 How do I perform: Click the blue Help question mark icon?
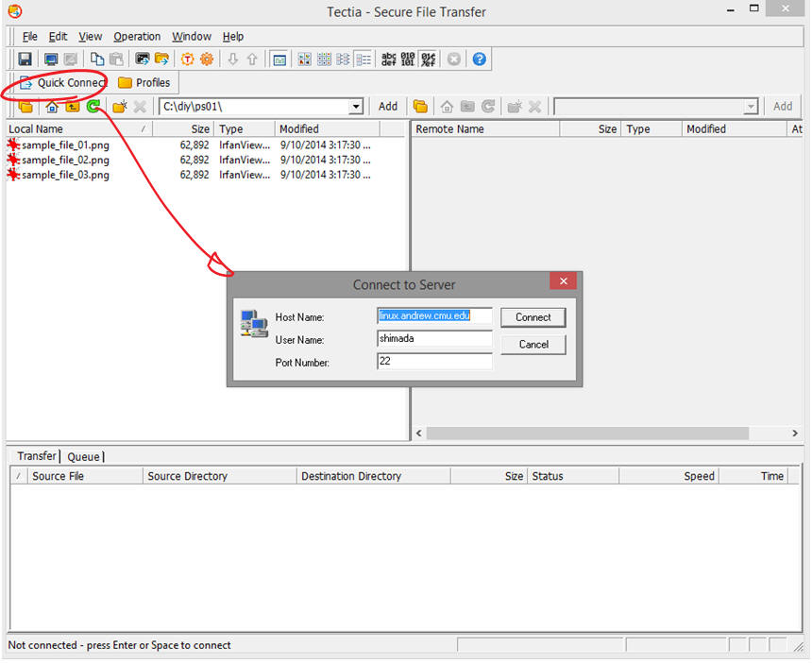[480, 59]
